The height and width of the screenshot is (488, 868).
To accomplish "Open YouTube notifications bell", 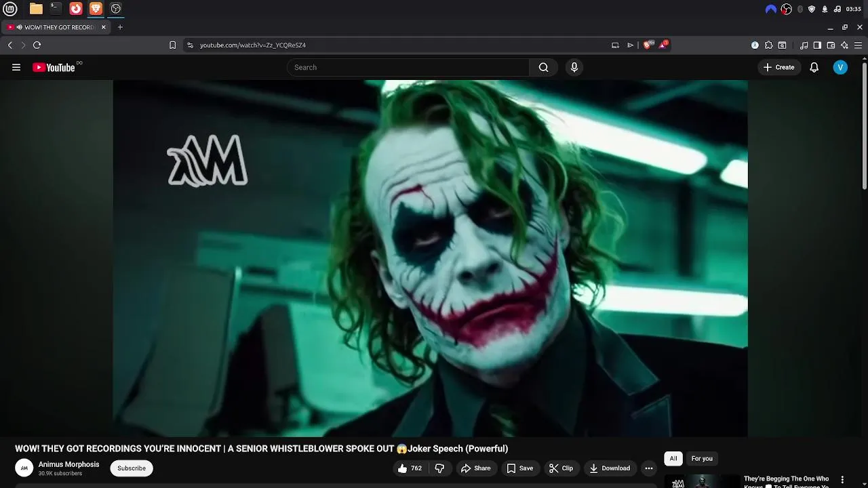I will coord(814,67).
